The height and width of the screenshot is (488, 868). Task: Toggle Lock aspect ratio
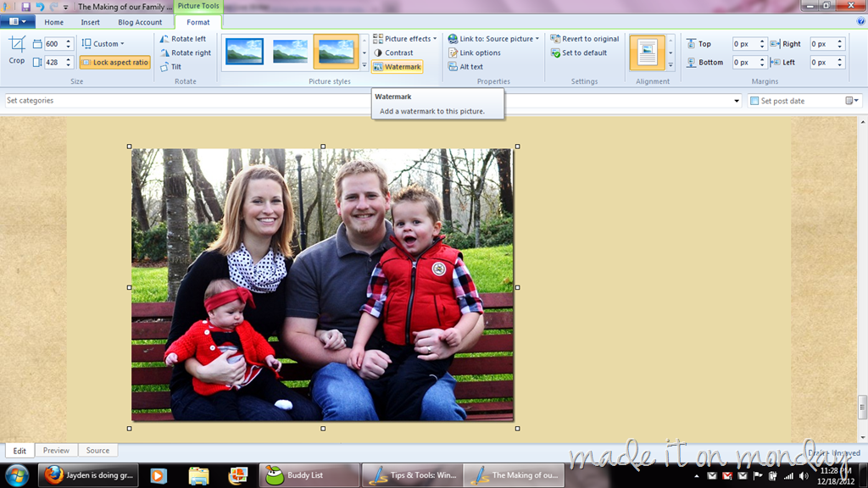[115, 63]
